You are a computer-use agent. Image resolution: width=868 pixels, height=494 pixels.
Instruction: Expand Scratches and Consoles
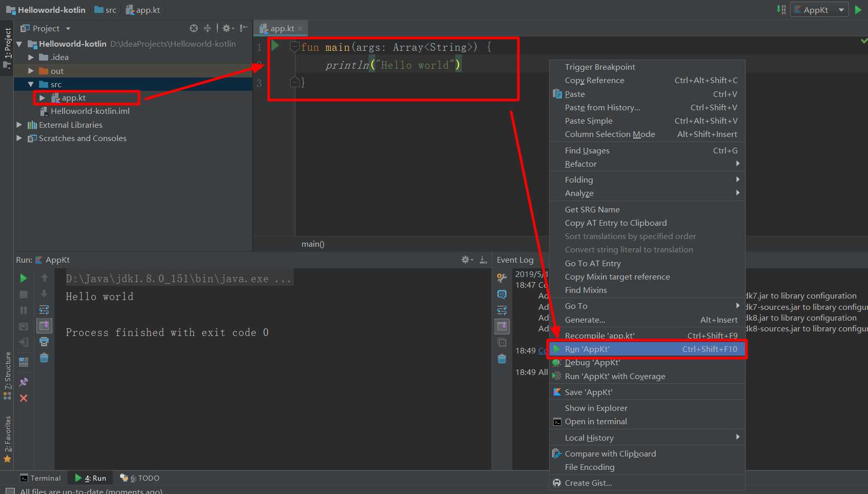[19, 138]
